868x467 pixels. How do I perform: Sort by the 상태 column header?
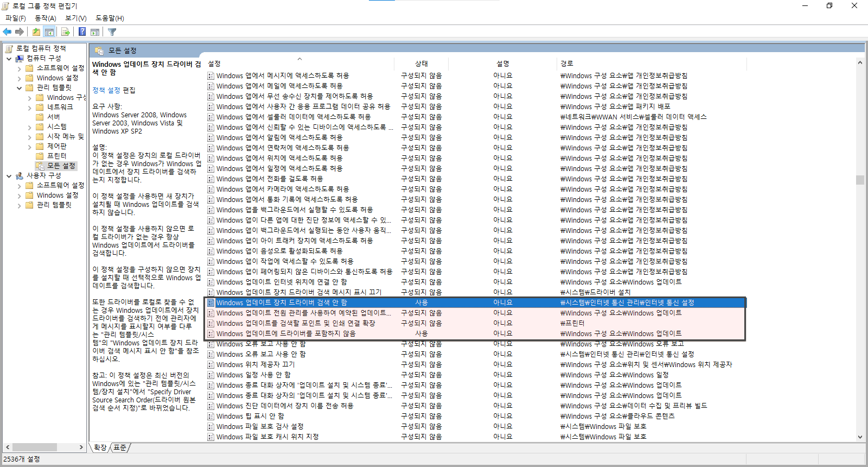coord(422,64)
